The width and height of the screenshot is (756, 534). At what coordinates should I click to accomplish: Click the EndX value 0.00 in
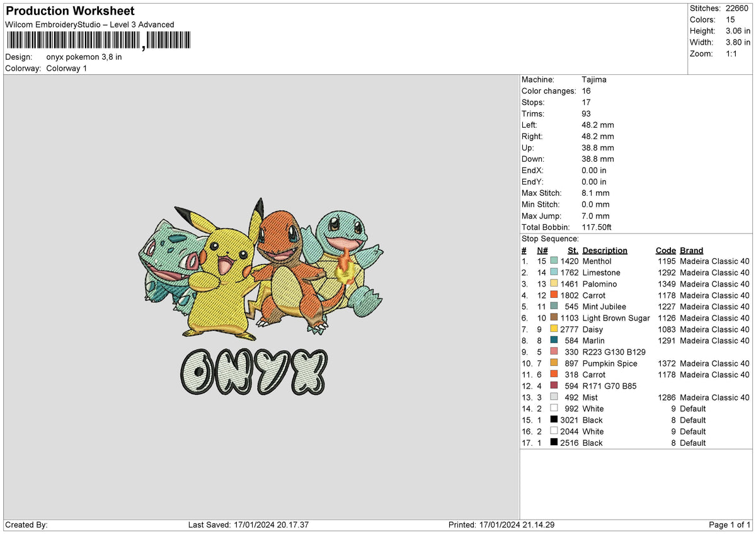tap(595, 171)
